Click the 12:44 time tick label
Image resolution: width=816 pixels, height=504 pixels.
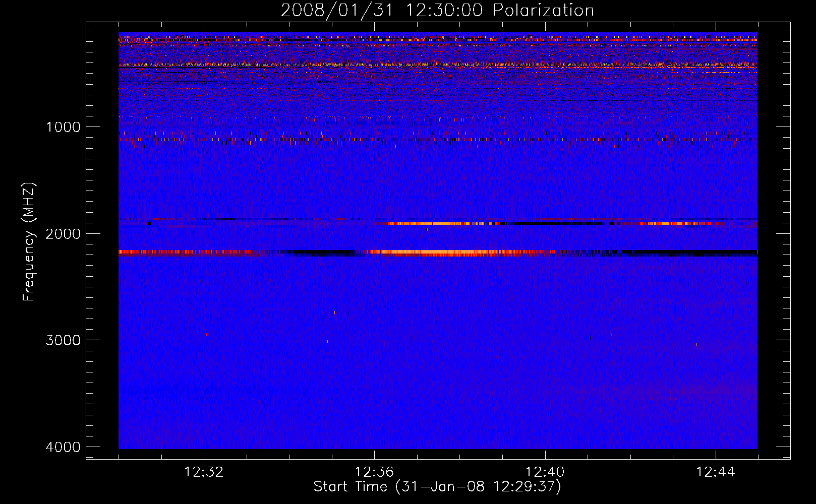(x=715, y=472)
